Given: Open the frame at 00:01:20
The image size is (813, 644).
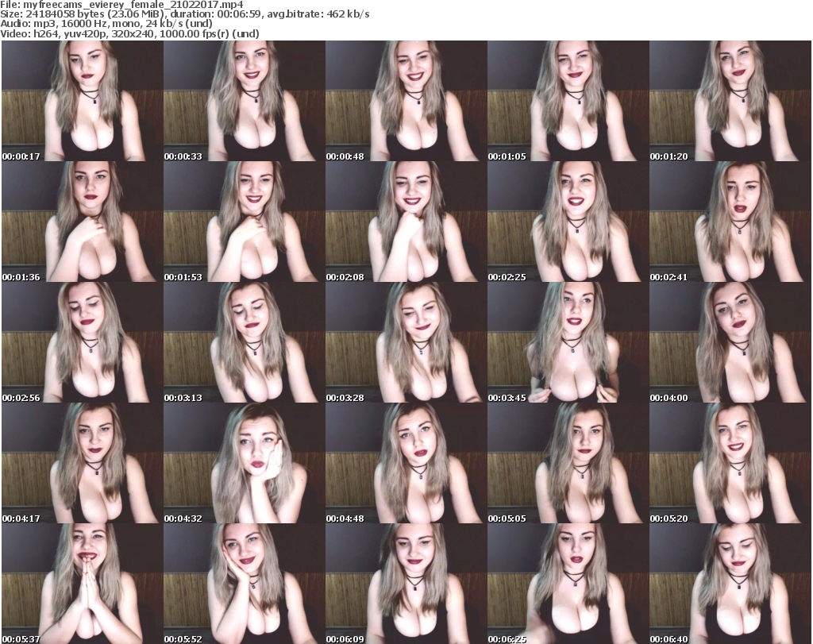Looking at the screenshot, I should point(730,101).
